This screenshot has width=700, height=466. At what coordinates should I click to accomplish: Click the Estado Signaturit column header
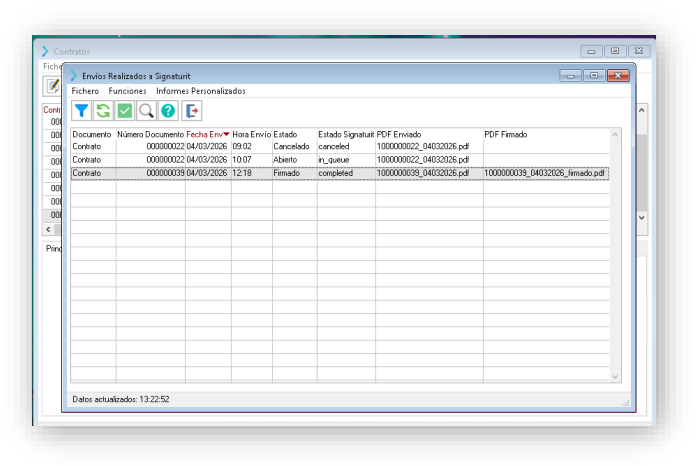pyautogui.click(x=345, y=134)
